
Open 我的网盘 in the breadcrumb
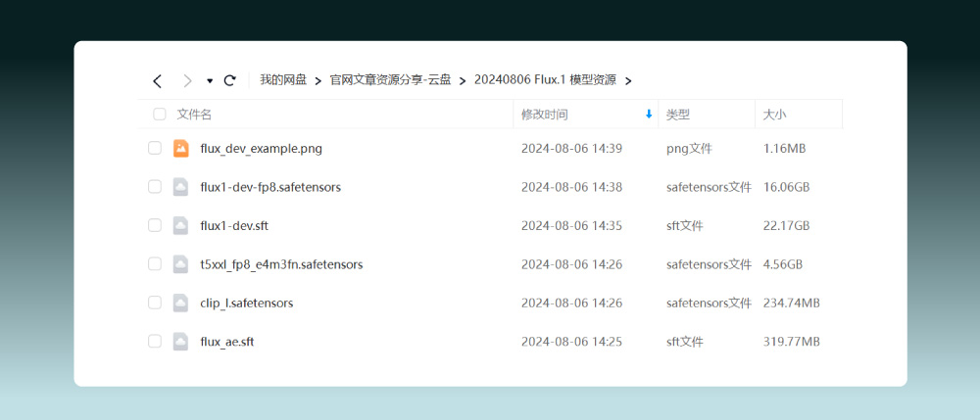pyautogui.click(x=283, y=80)
